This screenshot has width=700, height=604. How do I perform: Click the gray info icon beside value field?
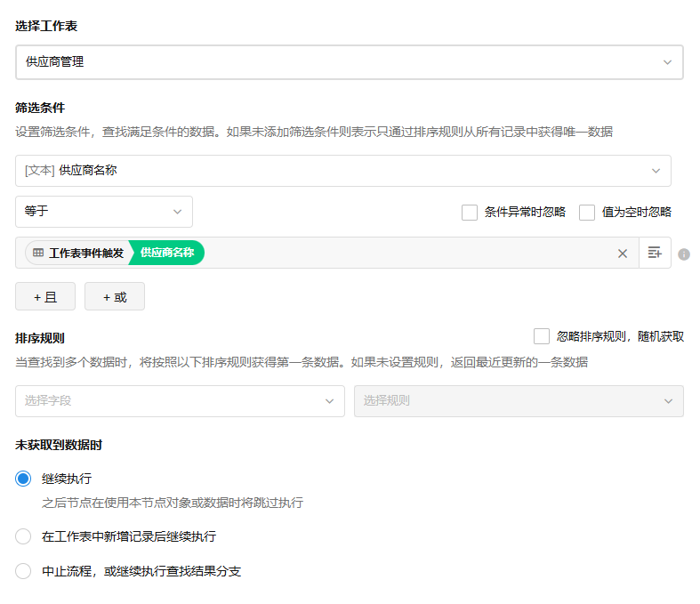point(684,254)
